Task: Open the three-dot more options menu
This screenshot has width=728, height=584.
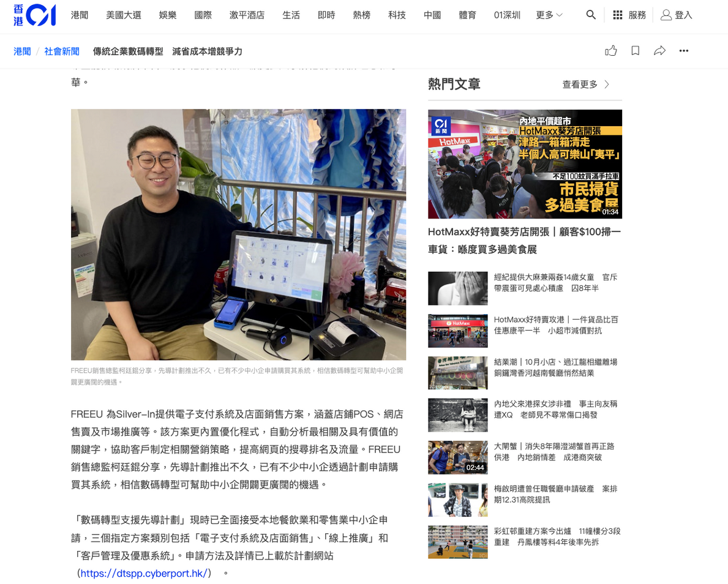Action: point(684,51)
